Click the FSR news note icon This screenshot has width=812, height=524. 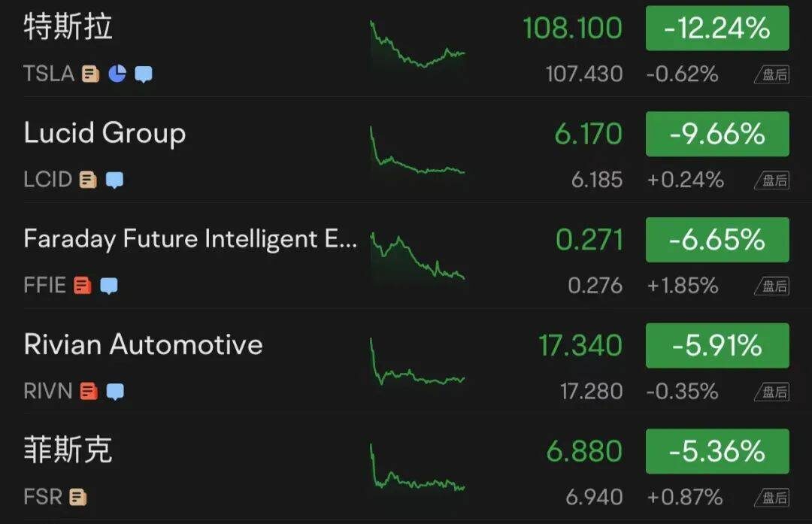click(x=77, y=497)
